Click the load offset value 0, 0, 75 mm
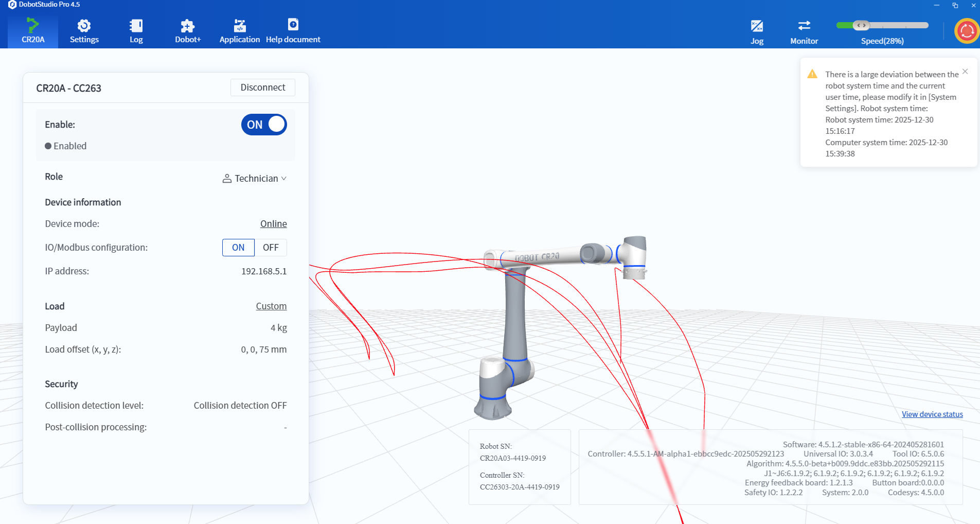This screenshot has height=524, width=980. tap(264, 350)
